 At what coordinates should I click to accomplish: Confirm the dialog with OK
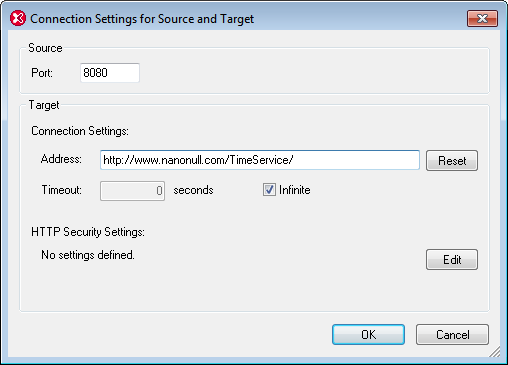(368, 334)
